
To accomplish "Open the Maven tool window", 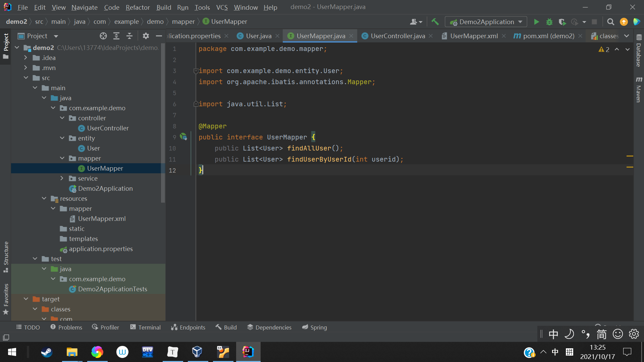I will click(x=639, y=89).
